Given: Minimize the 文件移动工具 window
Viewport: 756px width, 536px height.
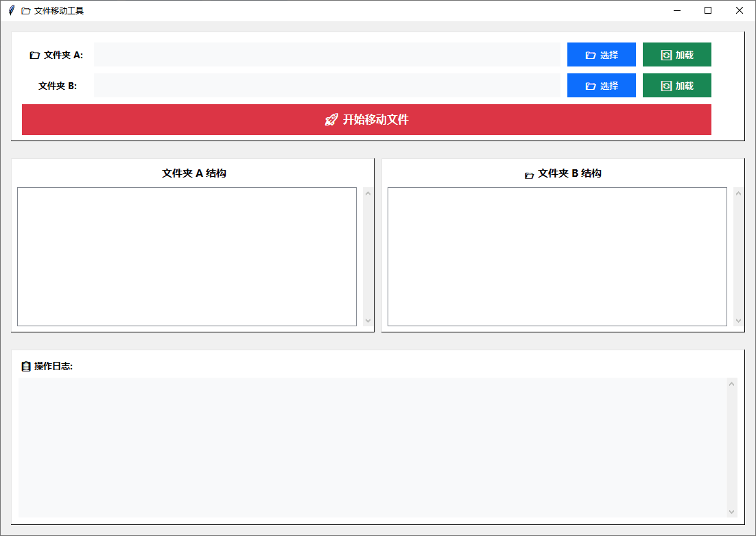Looking at the screenshot, I should (x=677, y=10).
